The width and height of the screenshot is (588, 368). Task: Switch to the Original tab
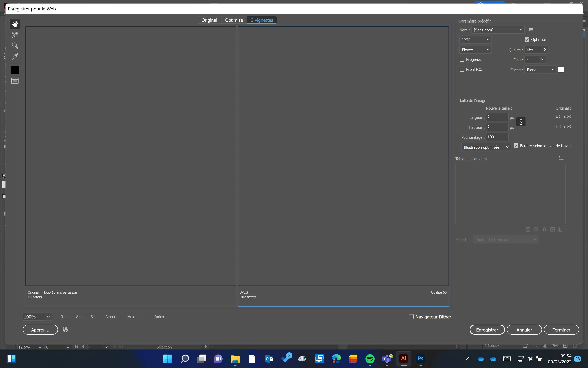tap(209, 20)
